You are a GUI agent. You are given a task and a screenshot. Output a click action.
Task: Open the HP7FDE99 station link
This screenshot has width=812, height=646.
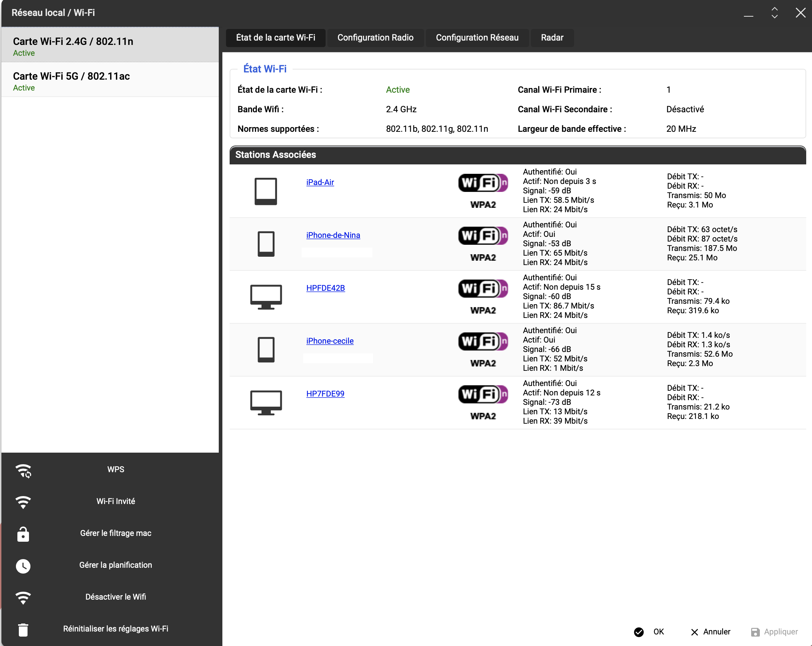pos(325,394)
